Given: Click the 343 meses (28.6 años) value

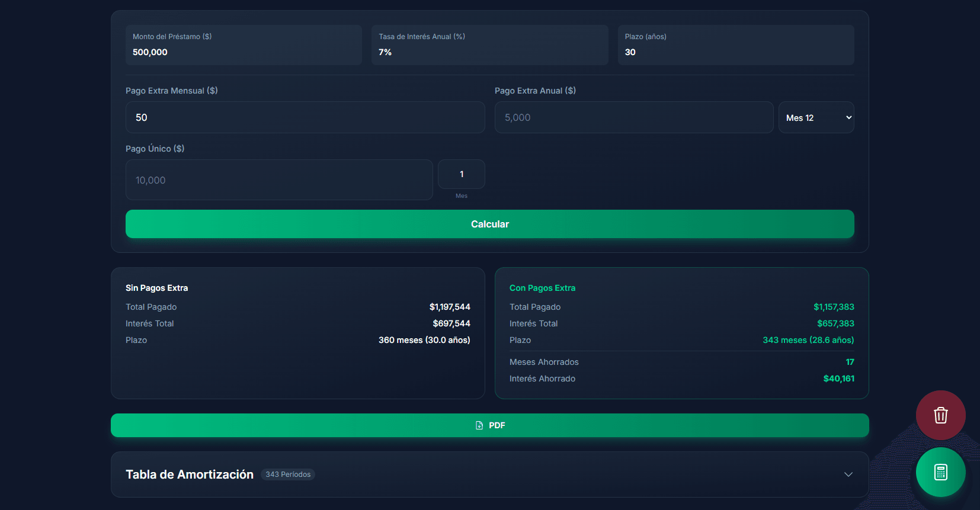Looking at the screenshot, I should pos(808,340).
